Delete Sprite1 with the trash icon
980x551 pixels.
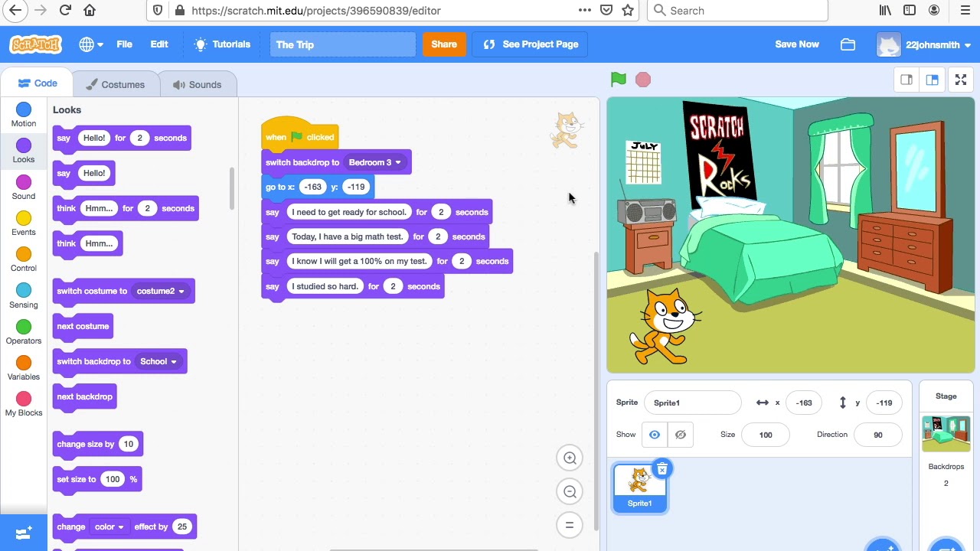[662, 468]
